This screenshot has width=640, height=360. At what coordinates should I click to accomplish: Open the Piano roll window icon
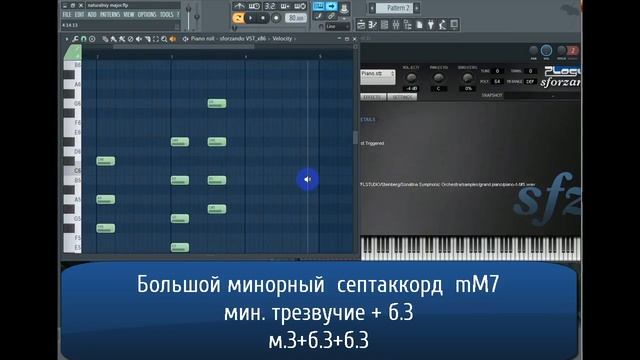(x=373, y=25)
